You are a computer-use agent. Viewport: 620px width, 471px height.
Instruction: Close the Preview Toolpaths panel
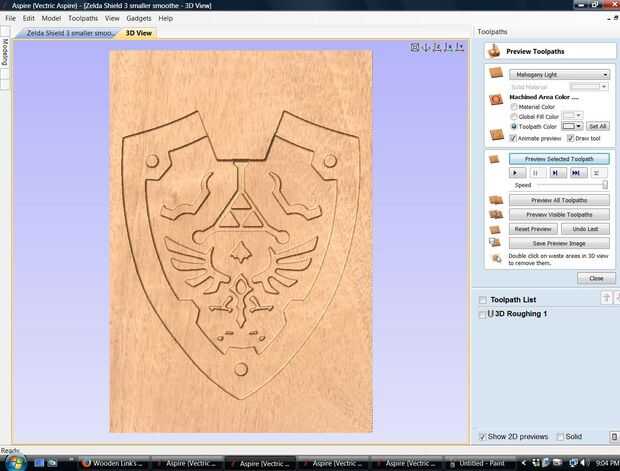click(x=596, y=278)
